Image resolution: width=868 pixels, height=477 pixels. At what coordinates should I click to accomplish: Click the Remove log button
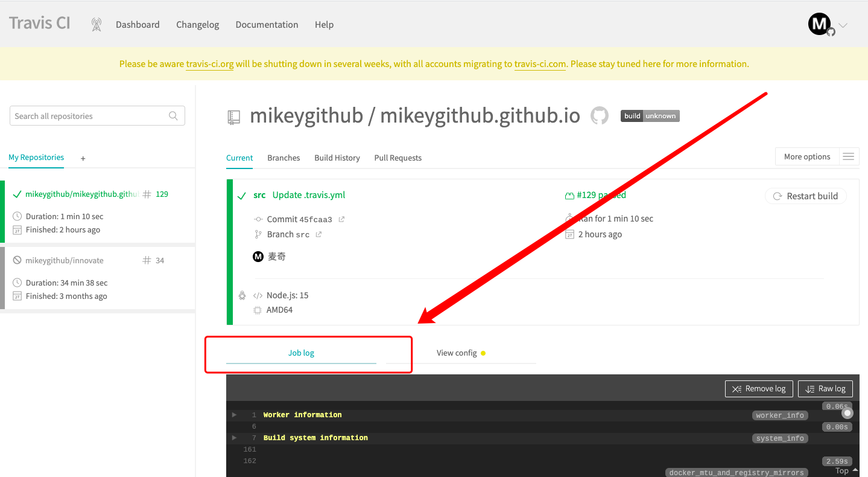[758, 389]
